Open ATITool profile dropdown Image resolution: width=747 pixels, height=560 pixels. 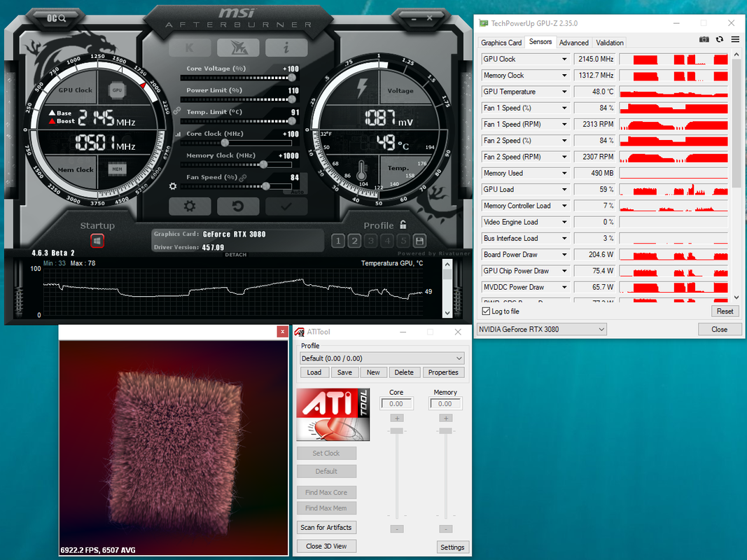pyautogui.click(x=382, y=358)
